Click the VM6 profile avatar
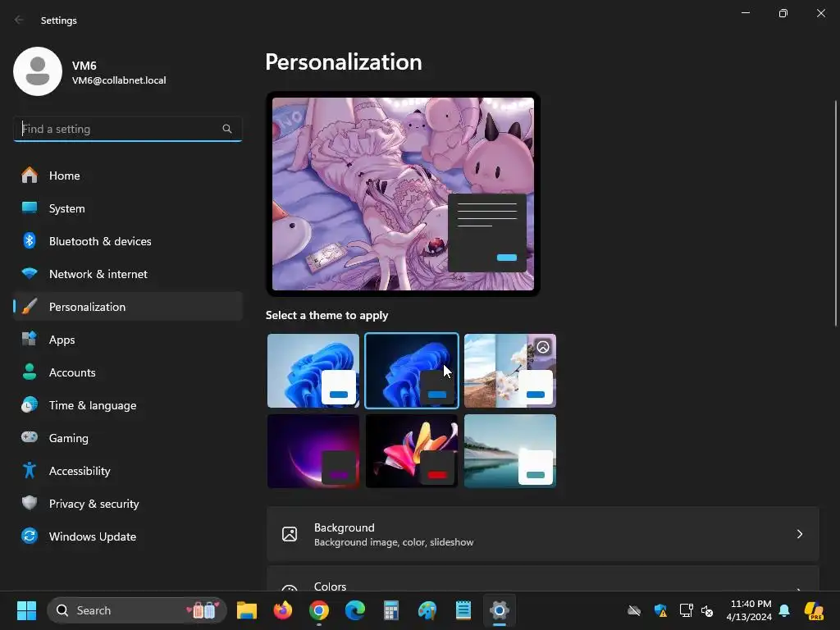Screen dimensions: 840x630 pyautogui.click(x=38, y=71)
